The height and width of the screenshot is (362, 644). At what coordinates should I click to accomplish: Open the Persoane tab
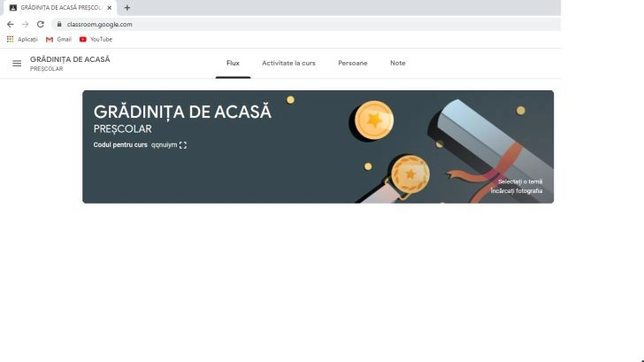pyautogui.click(x=353, y=63)
